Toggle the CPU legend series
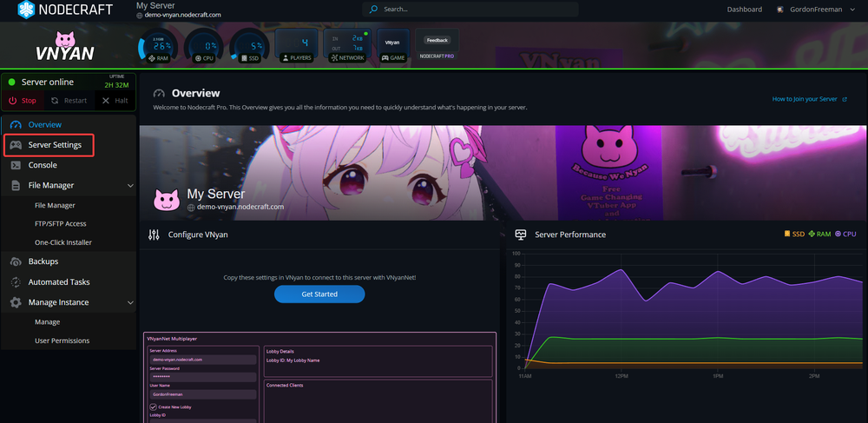This screenshot has width=868, height=423. (845, 235)
